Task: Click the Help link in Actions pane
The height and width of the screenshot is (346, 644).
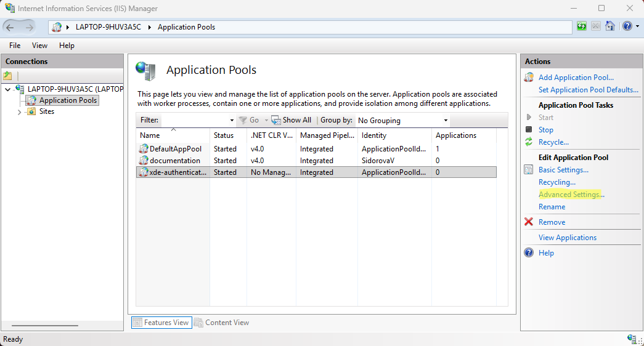Action: pos(546,253)
